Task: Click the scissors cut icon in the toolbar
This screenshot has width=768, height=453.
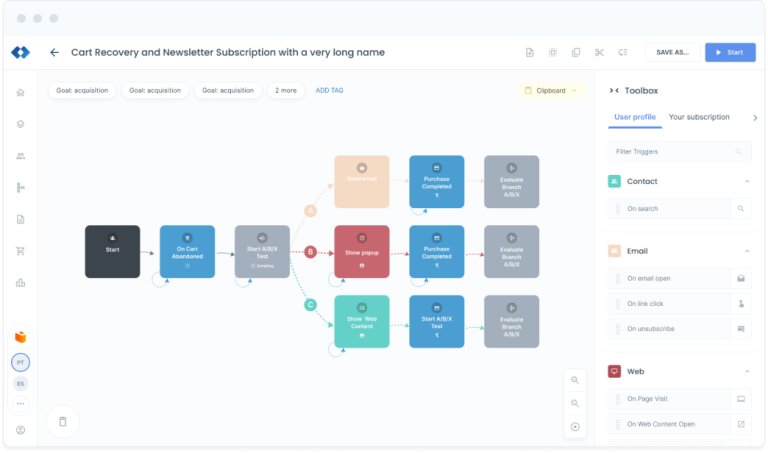Action: [x=599, y=53]
